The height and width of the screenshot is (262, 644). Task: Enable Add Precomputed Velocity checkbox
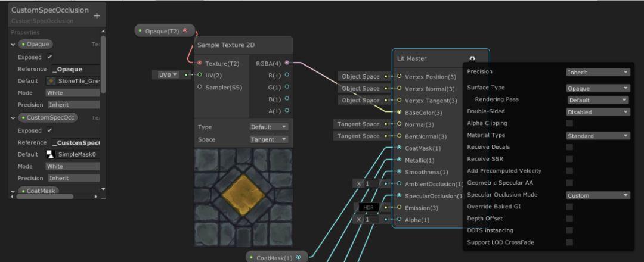[x=569, y=170]
